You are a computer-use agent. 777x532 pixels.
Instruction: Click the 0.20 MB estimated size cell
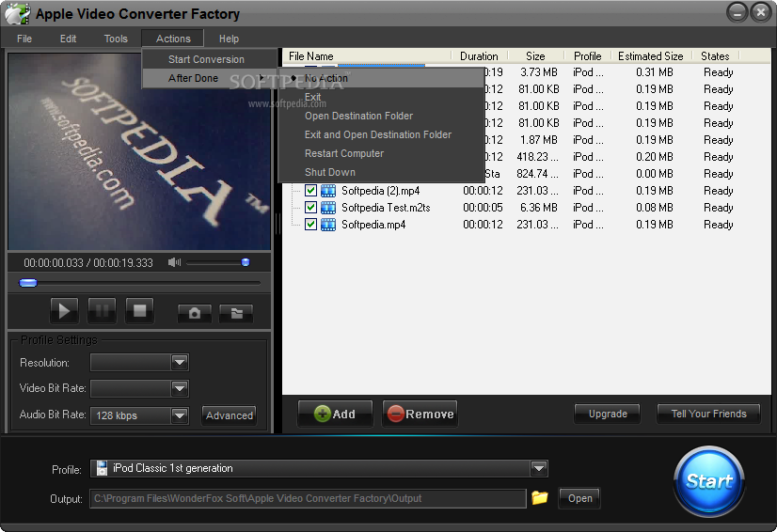click(x=654, y=157)
